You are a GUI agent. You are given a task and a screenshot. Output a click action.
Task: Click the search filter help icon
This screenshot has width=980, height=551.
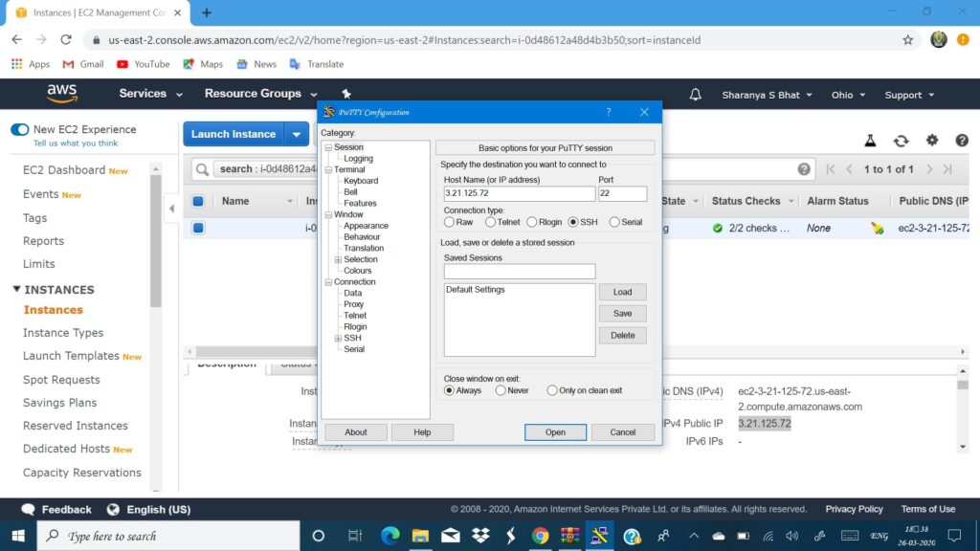[x=804, y=169]
